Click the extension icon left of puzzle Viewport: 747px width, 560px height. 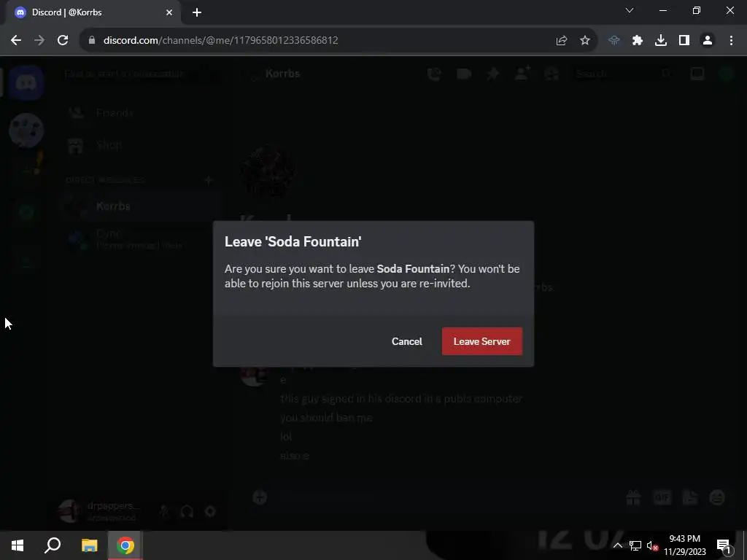(x=614, y=41)
